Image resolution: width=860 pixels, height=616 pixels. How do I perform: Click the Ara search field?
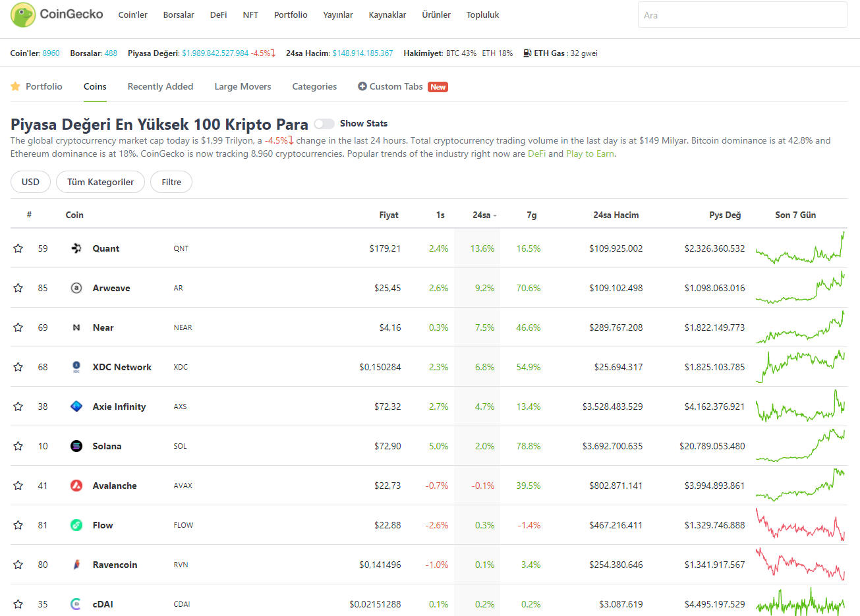tap(742, 14)
